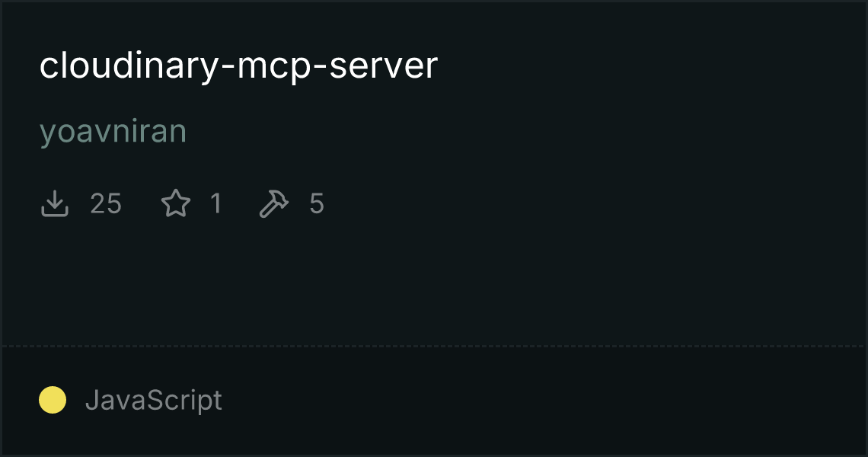
Task: Click the gap between 25 and the star icon
Action: [x=141, y=203]
